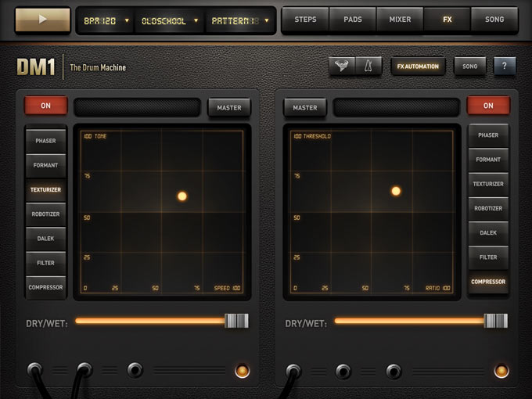Click the glowing dot on Tone/Speed pad
Image resolution: width=532 pixels, height=399 pixels.
(182, 196)
